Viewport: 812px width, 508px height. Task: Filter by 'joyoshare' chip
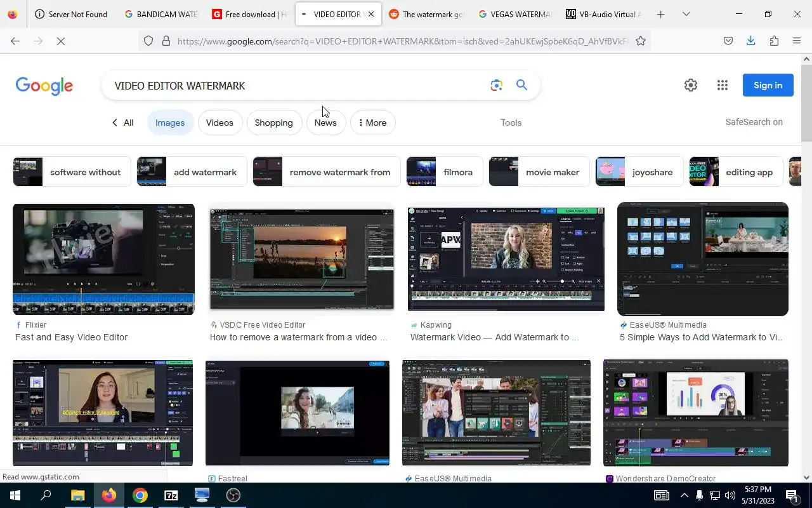click(x=639, y=172)
